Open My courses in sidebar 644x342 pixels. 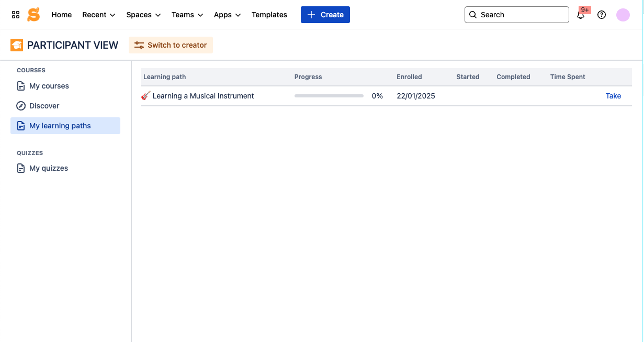coord(65,86)
